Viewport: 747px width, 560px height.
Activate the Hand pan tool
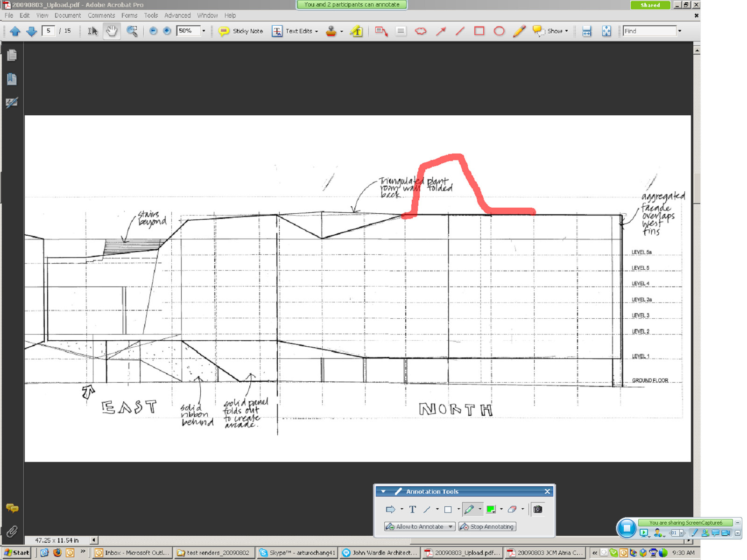112,31
